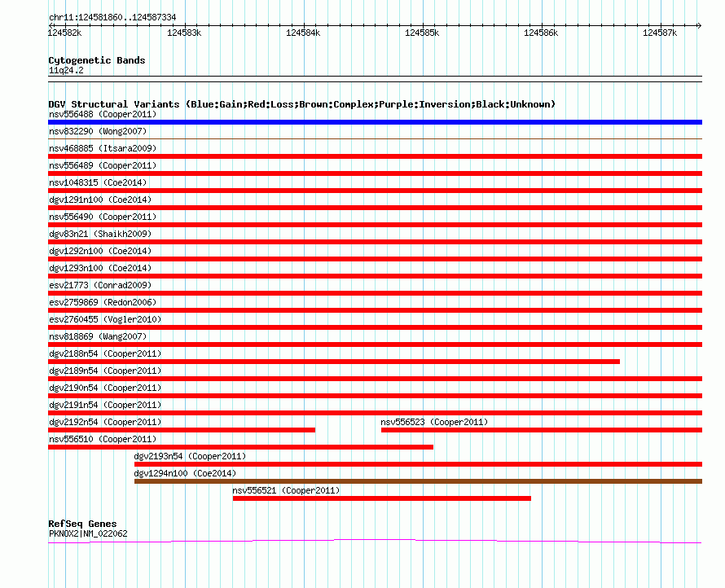
Task: Select dgv2191n54 (Cooper2011) label
Action: [105, 405]
